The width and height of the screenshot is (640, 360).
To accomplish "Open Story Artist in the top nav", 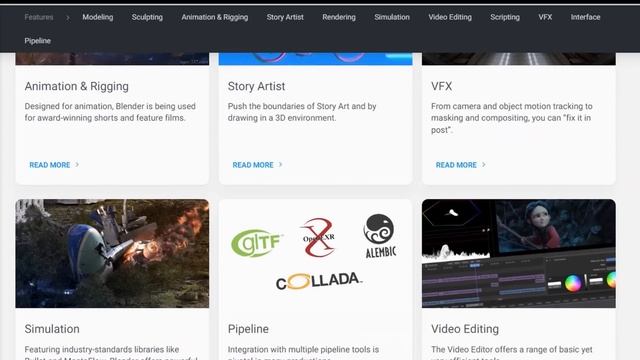I will coord(285,17).
